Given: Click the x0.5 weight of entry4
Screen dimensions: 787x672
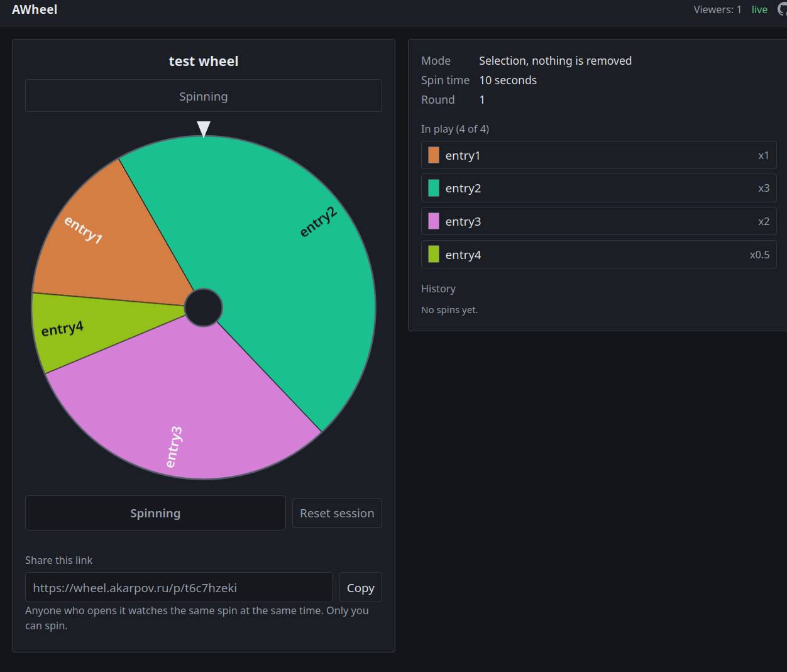Looking at the screenshot, I should coord(759,255).
